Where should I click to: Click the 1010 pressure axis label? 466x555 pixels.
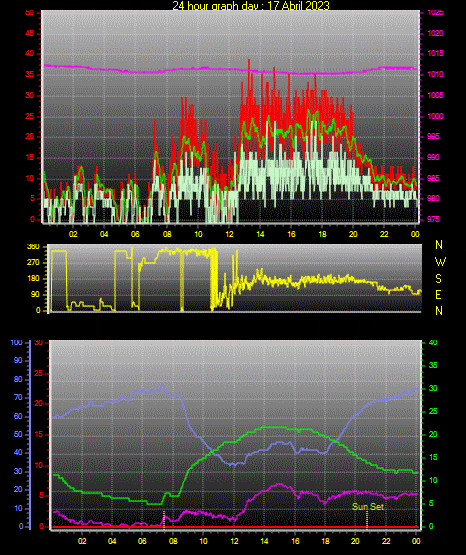pos(435,74)
